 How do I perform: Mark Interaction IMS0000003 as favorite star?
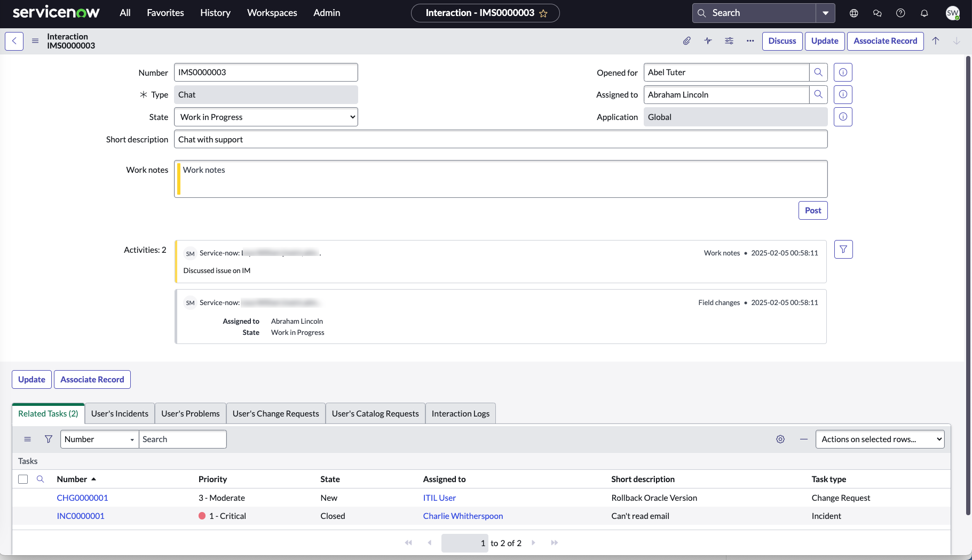543,13
